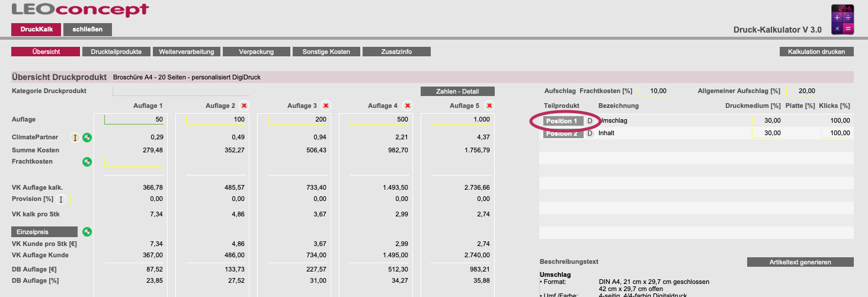Screen dimensions: 868x297
Task: Switch to the Druckteilprodukte tab
Action: pyautogui.click(x=116, y=52)
